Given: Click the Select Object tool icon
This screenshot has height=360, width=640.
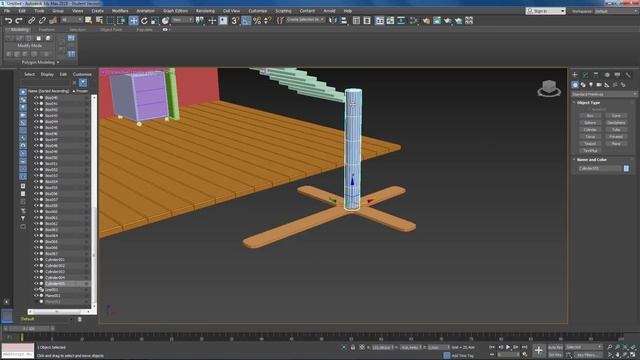Looking at the screenshot, I should coord(89,20).
